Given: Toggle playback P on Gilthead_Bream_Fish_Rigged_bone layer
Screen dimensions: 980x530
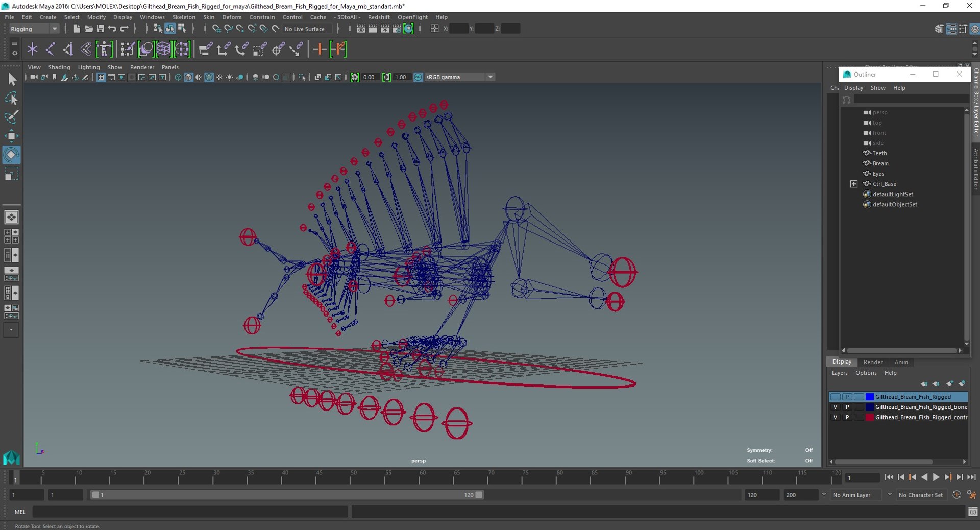Looking at the screenshot, I should (x=847, y=407).
